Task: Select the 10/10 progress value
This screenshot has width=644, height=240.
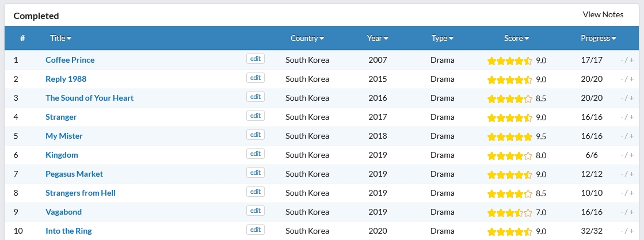Action: click(592, 193)
